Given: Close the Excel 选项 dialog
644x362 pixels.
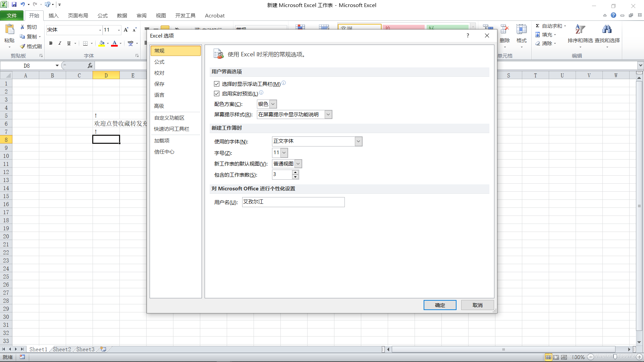Looking at the screenshot, I should [487, 36].
